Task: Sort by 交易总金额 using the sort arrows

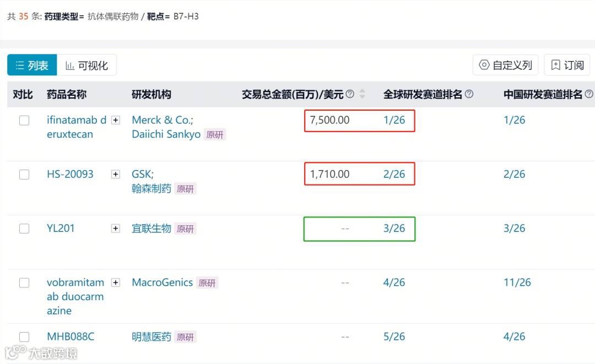Action: pyautogui.click(x=363, y=94)
